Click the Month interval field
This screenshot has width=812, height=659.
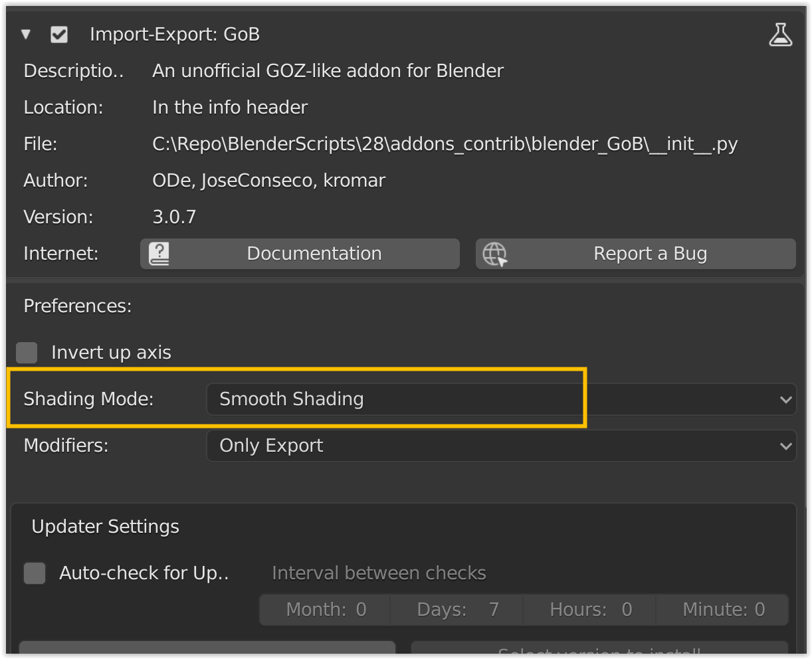[326, 610]
